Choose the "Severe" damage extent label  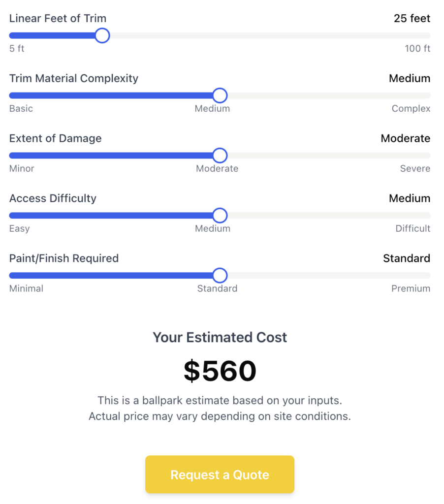[x=415, y=169]
